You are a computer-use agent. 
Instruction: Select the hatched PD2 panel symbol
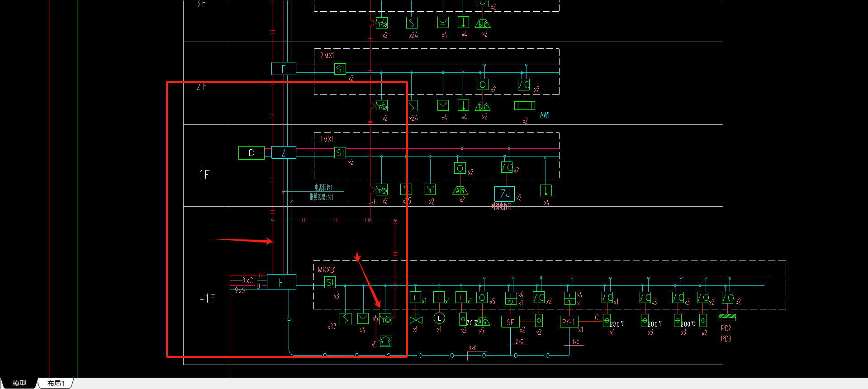[x=727, y=317]
